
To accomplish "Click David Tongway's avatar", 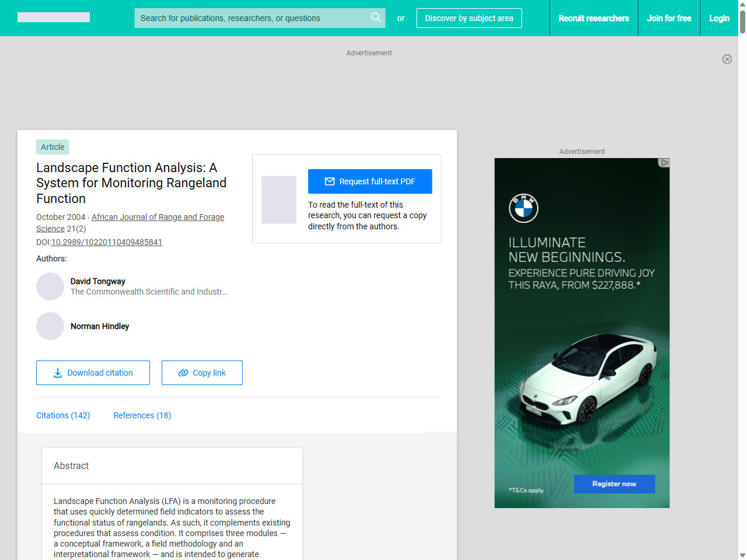I will point(50,286).
